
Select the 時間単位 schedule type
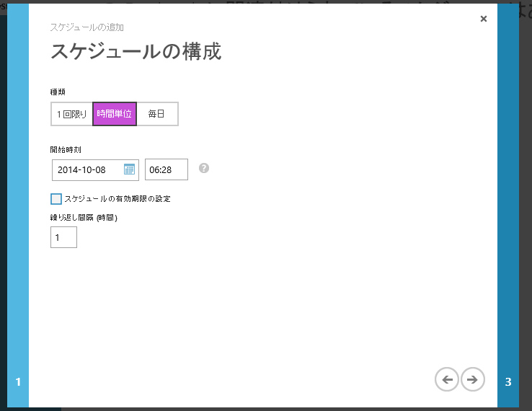(115, 114)
